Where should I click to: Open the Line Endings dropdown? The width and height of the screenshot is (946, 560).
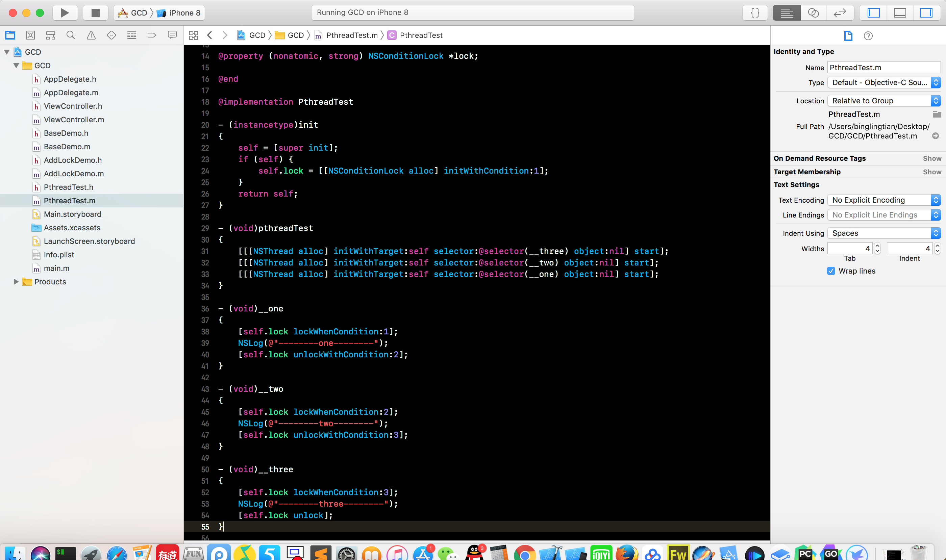coord(884,215)
